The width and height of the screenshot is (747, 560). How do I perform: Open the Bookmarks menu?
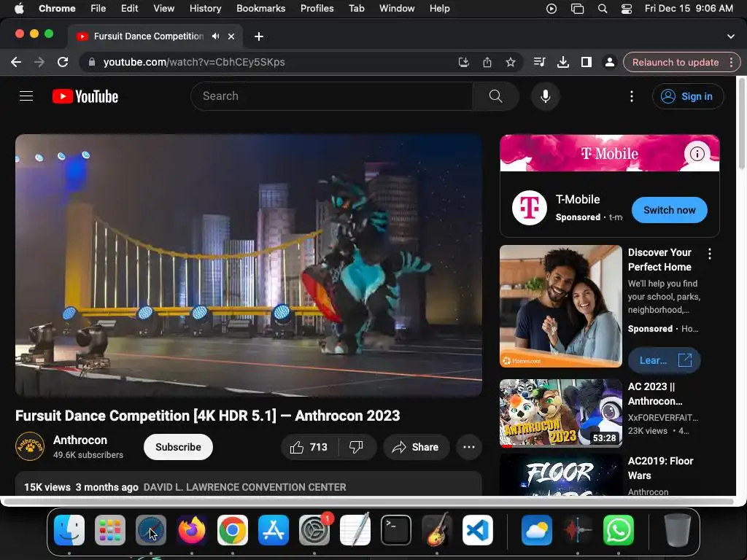(261, 9)
